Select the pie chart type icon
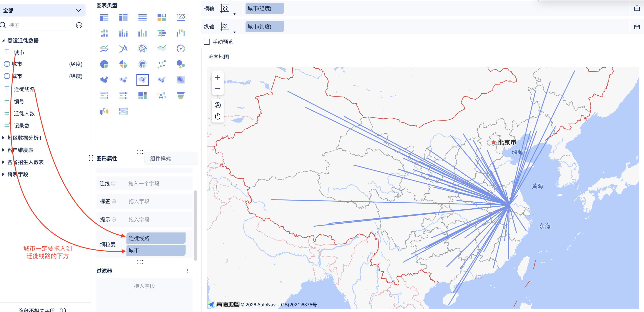The image size is (644, 312). (x=104, y=64)
